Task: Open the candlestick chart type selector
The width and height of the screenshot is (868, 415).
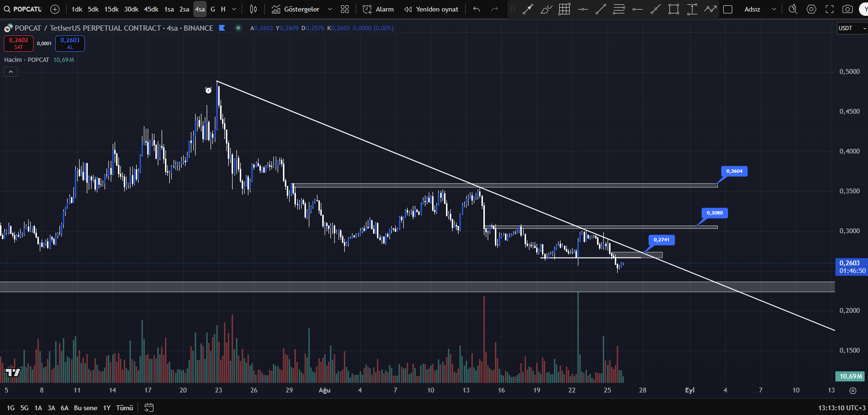Action: 253,9
